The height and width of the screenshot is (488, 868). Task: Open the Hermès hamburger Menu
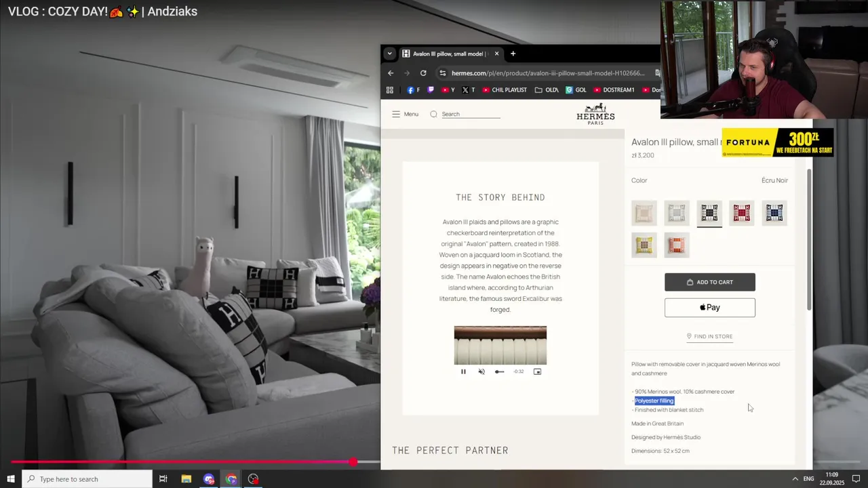pos(405,114)
